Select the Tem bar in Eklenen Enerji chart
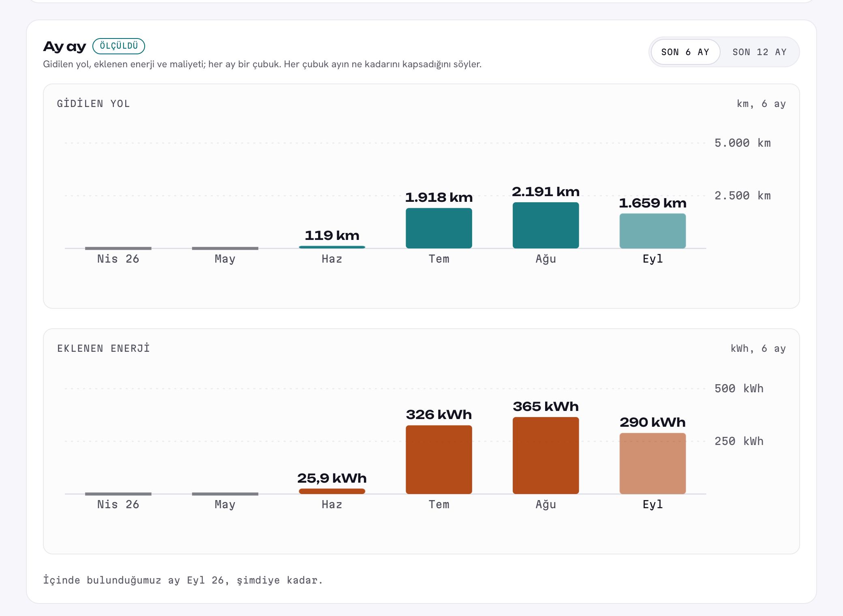This screenshot has width=843, height=616. pyautogui.click(x=439, y=460)
